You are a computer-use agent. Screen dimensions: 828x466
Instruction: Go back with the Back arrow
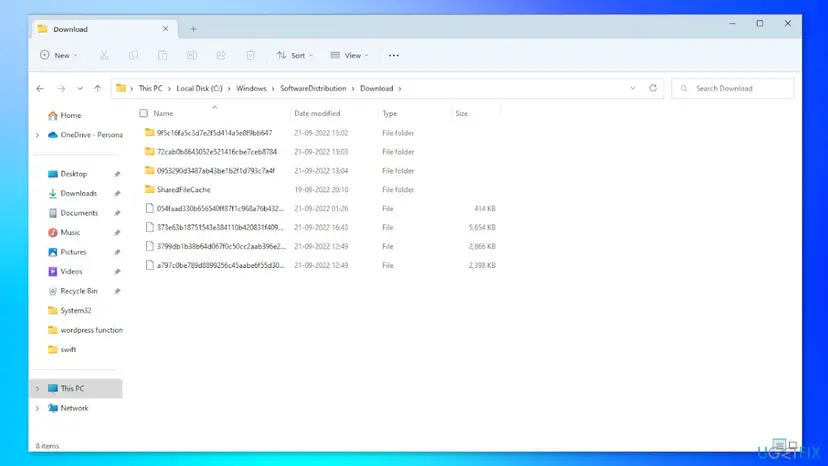(x=40, y=88)
